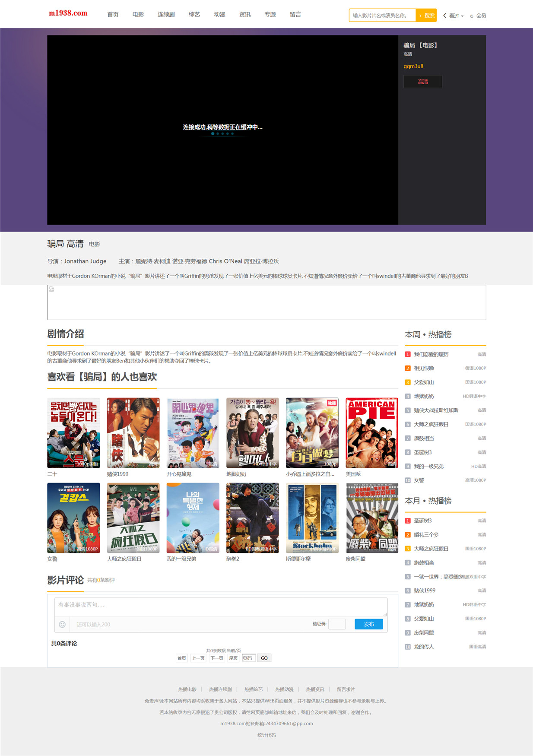Click the gqm3u8 source label
The image size is (533, 756).
pos(413,66)
